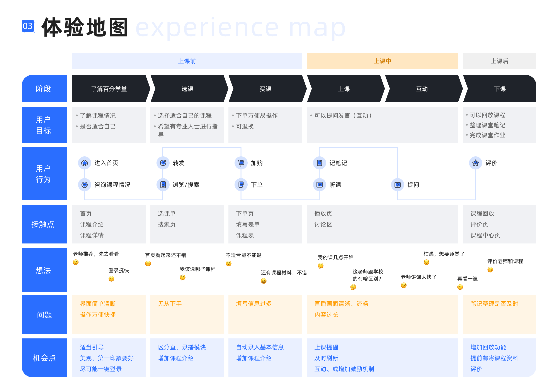558x392 pixels.
Task: Click the 机会点 row label
Action: [x=44, y=358]
